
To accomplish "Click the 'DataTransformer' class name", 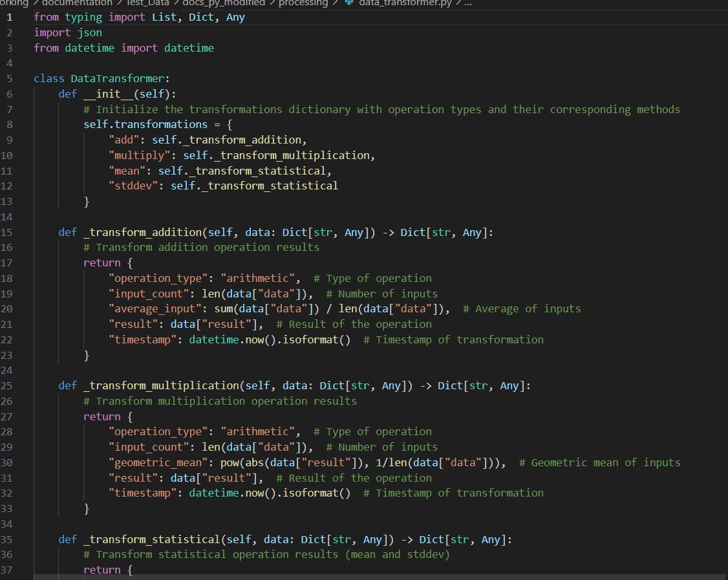I will click(118, 79).
